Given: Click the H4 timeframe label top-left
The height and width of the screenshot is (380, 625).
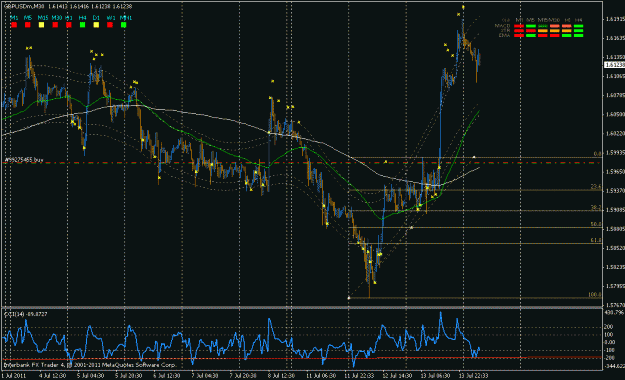Looking at the screenshot, I should pos(82,18).
